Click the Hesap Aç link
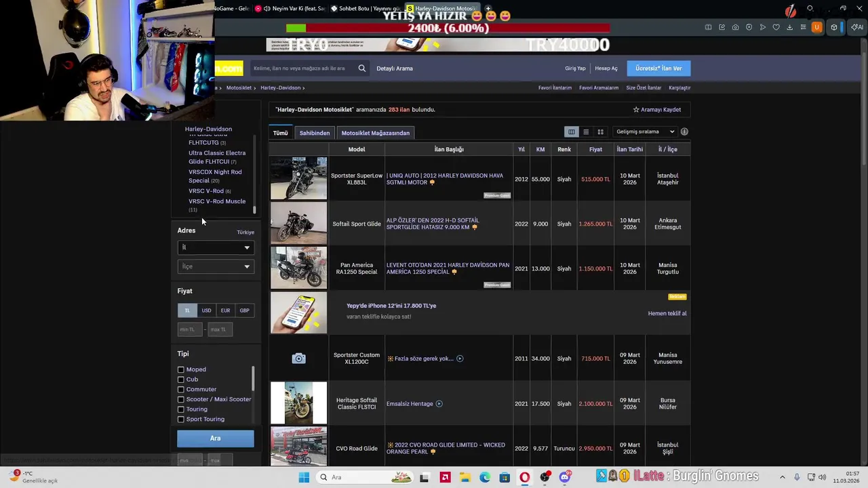 click(606, 68)
